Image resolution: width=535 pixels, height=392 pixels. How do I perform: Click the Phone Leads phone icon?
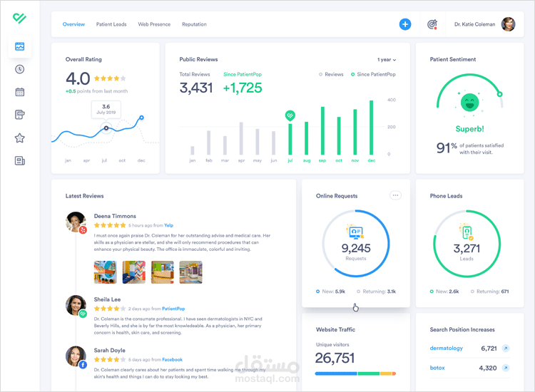(467, 232)
